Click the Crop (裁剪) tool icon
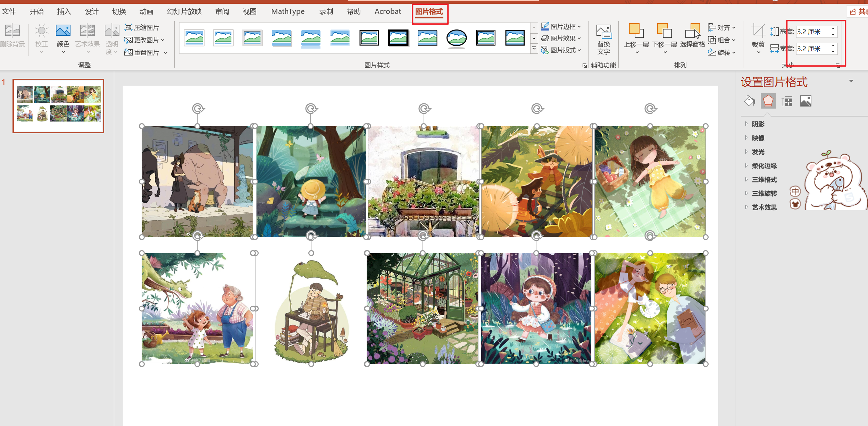 pyautogui.click(x=758, y=31)
